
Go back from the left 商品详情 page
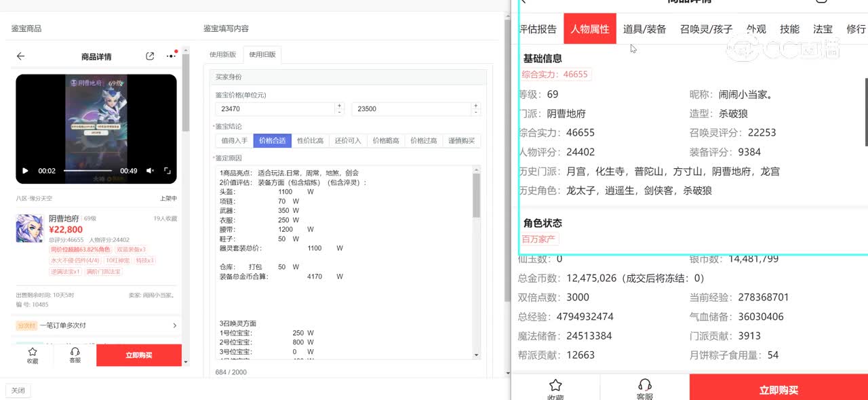pyautogui.click(x=20, y=56)
